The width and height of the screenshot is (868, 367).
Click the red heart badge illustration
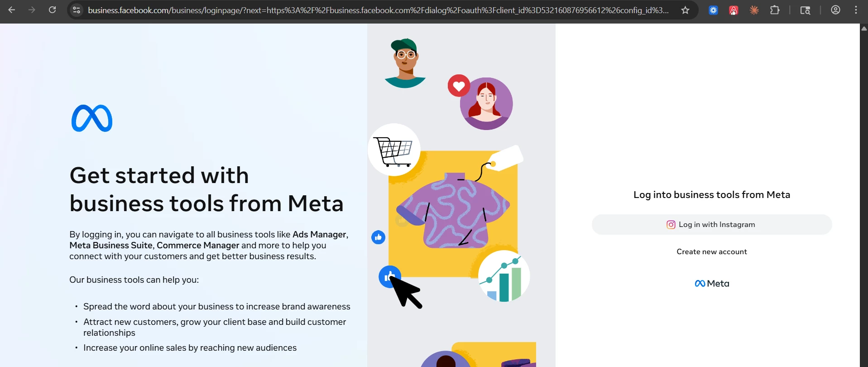[x=459, y=86]
